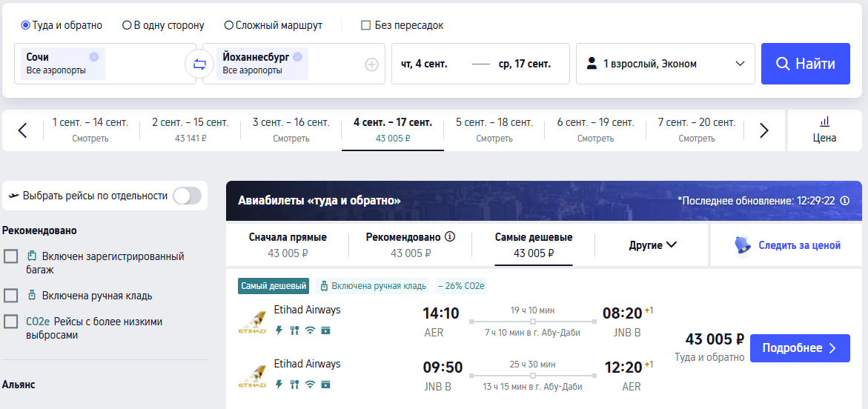The height and width of the screenshot is (409, 868).
Task: Remove Сочи from origin field
Action: [93, 56]
